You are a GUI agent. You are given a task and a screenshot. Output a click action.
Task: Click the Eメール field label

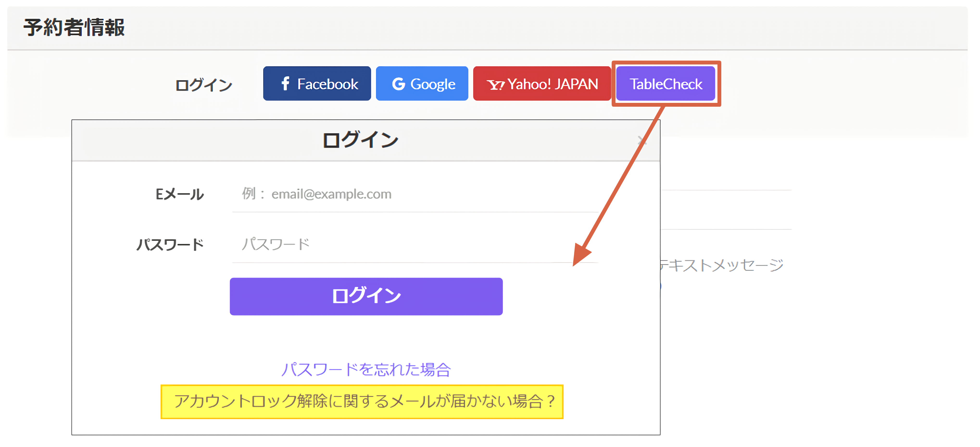click(180, 194)
